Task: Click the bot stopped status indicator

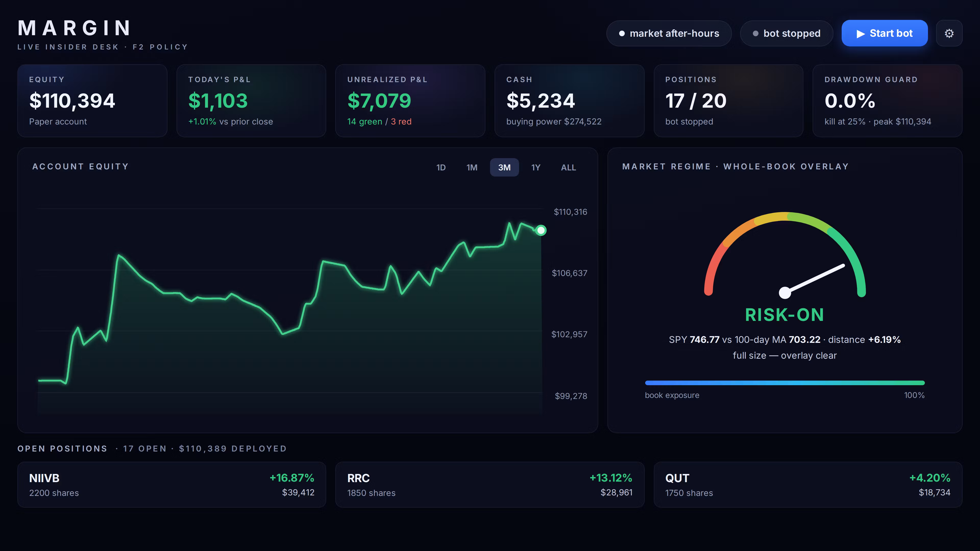Action: point(786,33)
